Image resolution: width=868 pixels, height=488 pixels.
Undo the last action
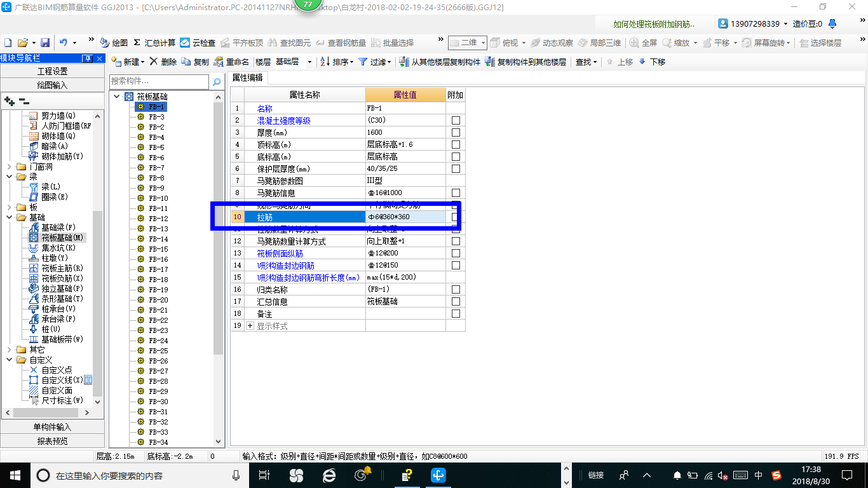click(64, 43)
